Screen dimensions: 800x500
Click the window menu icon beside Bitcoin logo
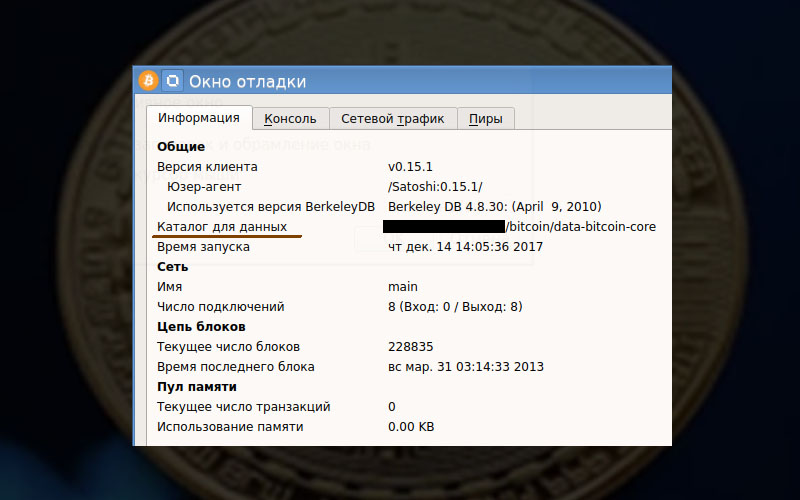pos(172,81)
